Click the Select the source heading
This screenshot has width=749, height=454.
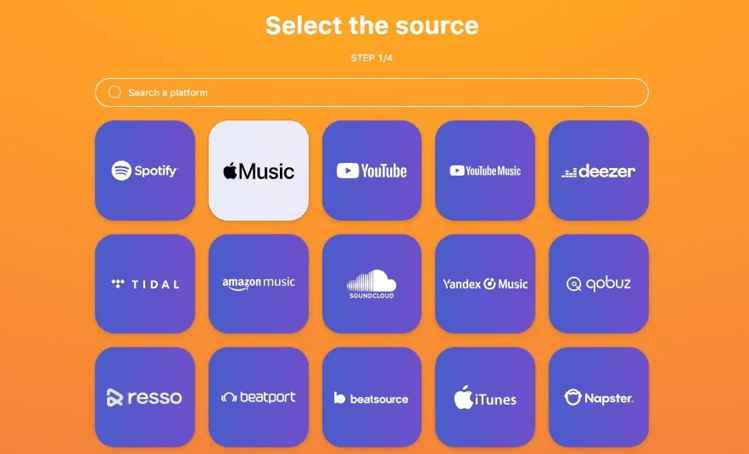click(x=372, y=25)
